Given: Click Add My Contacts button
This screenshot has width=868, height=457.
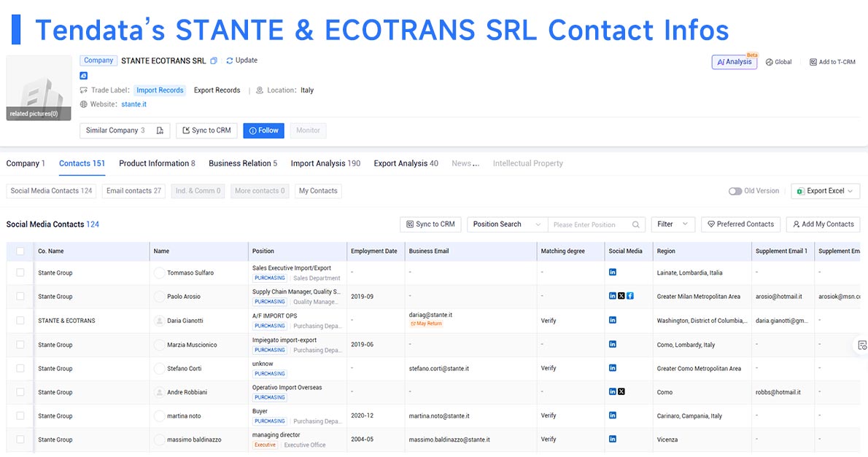Looking at the screenshot, I should coord(824,224).
